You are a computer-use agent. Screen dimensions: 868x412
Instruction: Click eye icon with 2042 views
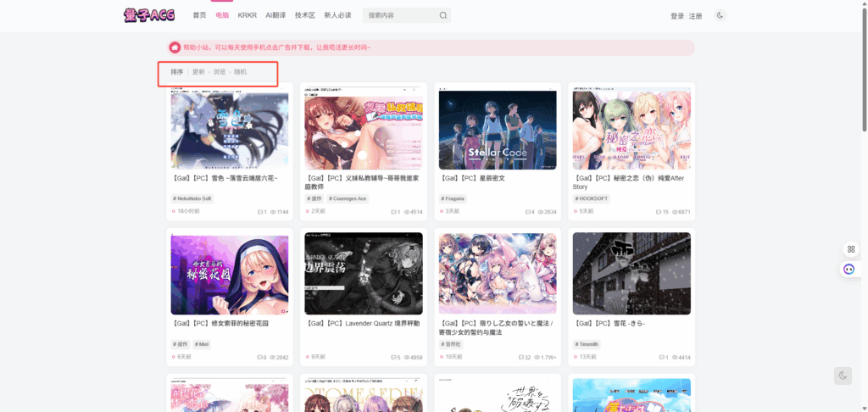point(272,358)
